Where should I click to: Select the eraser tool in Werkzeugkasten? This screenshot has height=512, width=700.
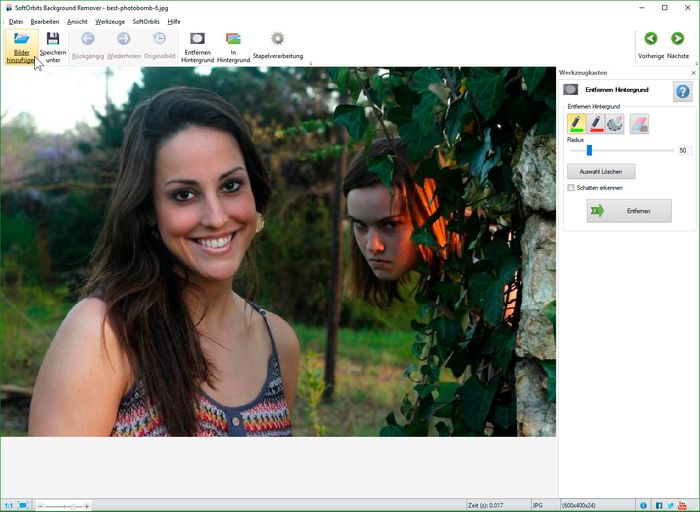coord(640,123)
